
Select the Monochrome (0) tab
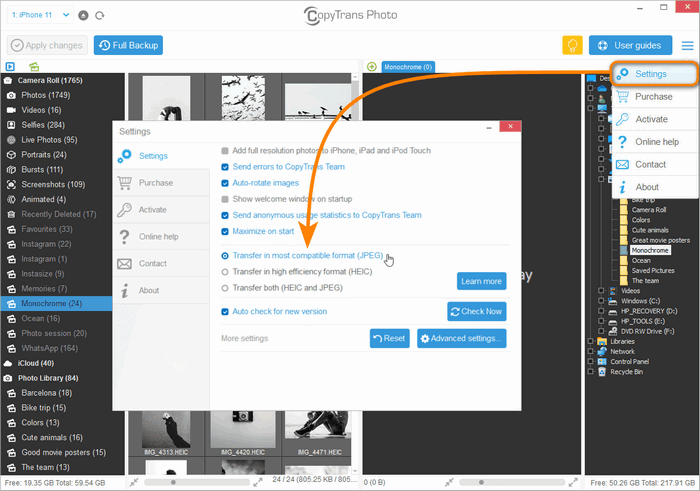(x=408, y=67)
